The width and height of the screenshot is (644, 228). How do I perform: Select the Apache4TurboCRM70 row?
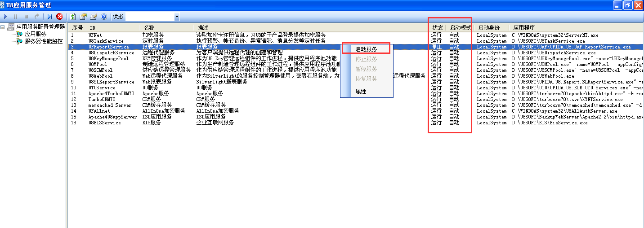[x=356, y=93]
